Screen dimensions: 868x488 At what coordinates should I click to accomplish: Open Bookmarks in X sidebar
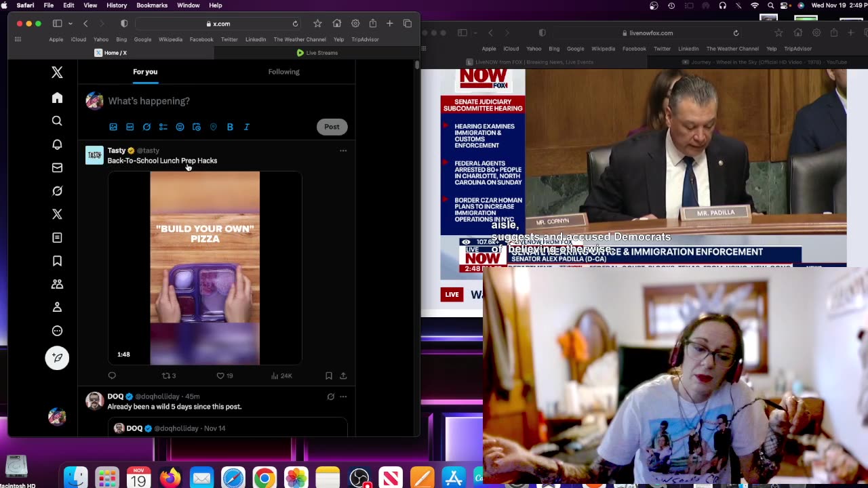[x=57, y=261]
